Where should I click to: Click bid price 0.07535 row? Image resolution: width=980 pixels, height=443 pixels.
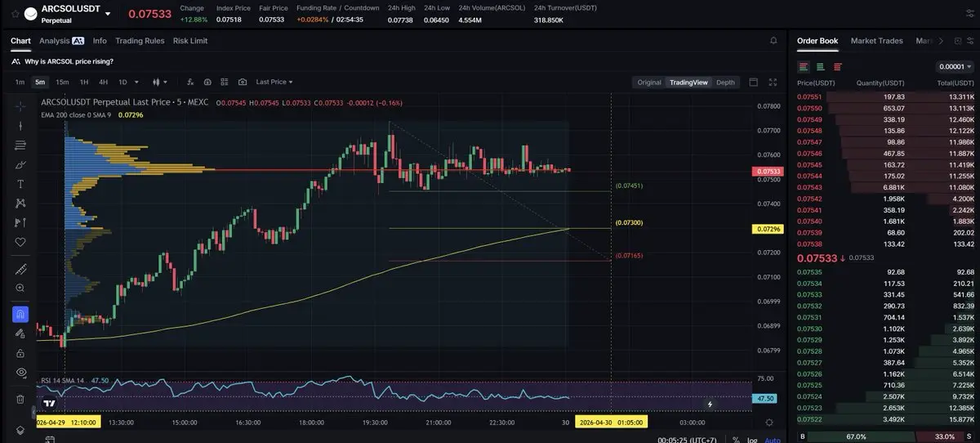pyautogui.click(x=885, y=271)
